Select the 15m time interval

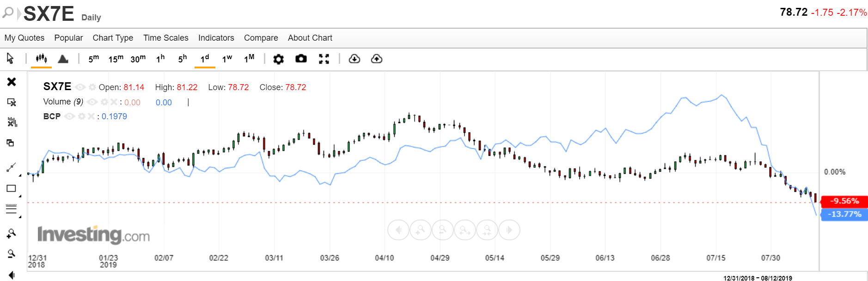[x=116, y=59]
